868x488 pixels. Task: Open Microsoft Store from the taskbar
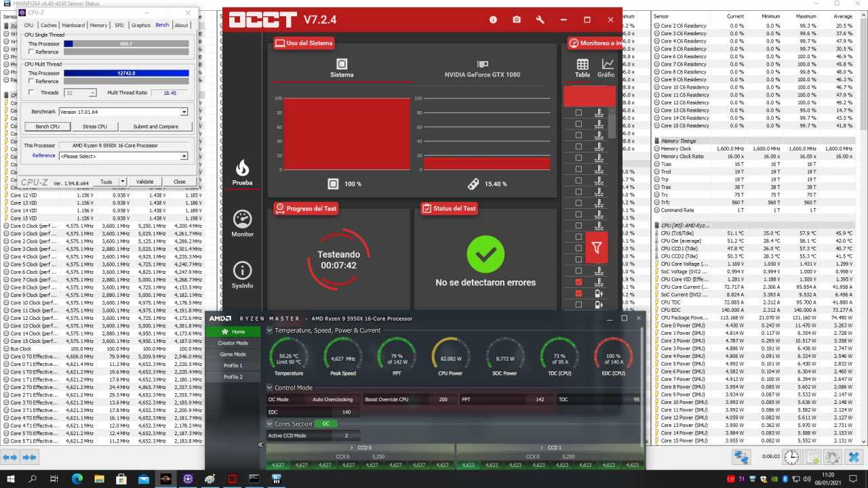coord(121,479)
